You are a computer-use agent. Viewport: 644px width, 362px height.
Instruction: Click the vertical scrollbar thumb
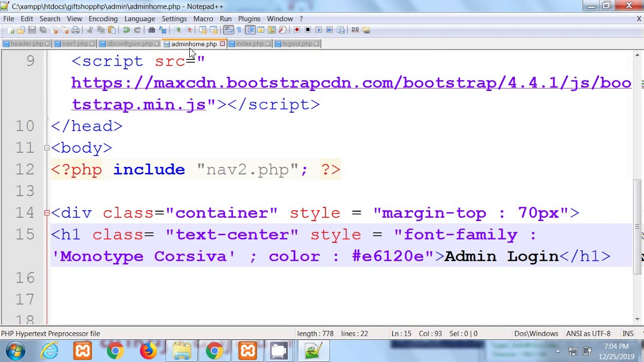637,226
